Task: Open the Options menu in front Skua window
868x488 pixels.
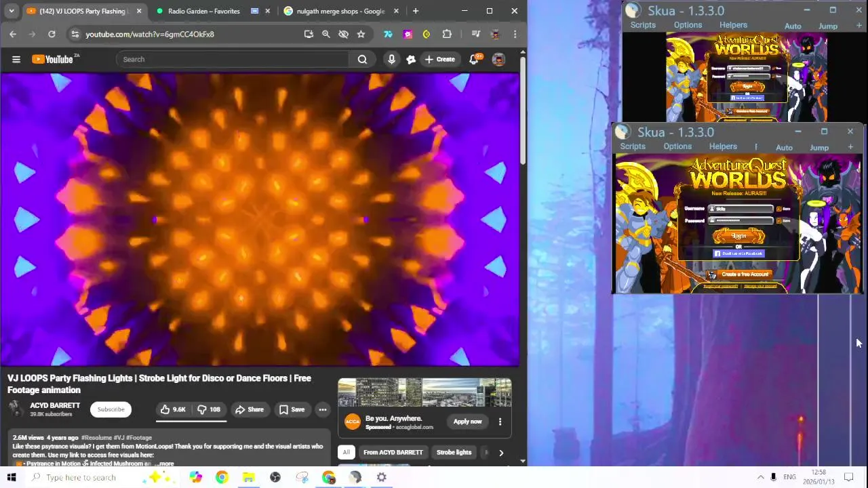Action: (677, 147)
